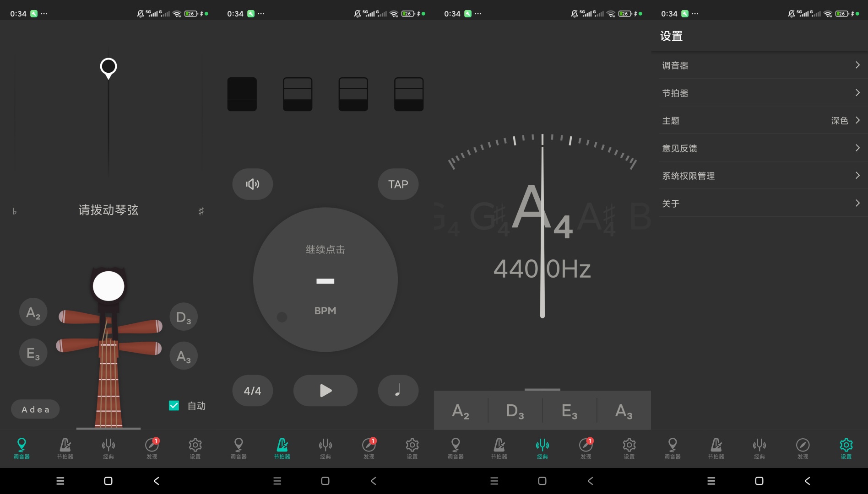Open 节拍器 tab in first screen's bottom bar
868x494 pixels.
65,448
